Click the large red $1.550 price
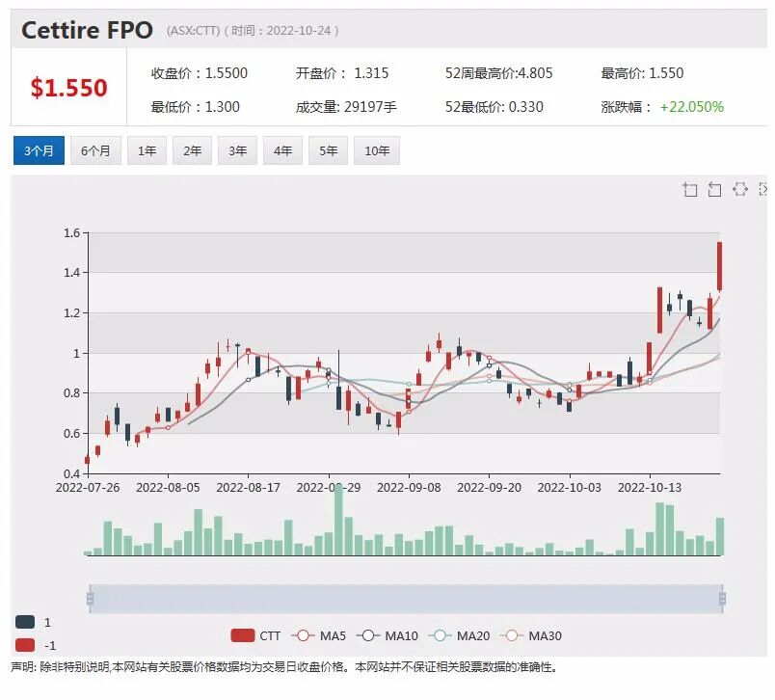The width and height of the screenshot is (775, 700). pos(68,88)
